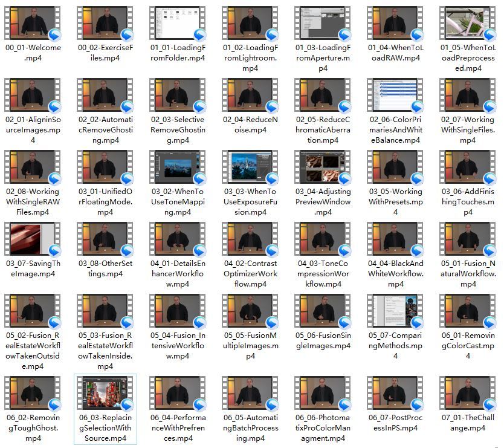This screenshot has height=448, width=504.
Task: Click the filename label 06_07-PostProcessInPS.mp4
Action: pos(396,423)
